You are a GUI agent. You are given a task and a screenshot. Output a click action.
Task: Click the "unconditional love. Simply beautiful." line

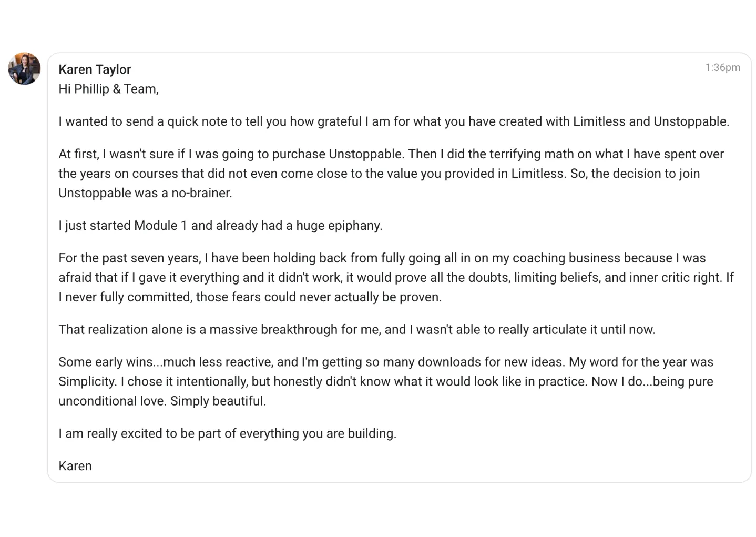pos(162,401)
